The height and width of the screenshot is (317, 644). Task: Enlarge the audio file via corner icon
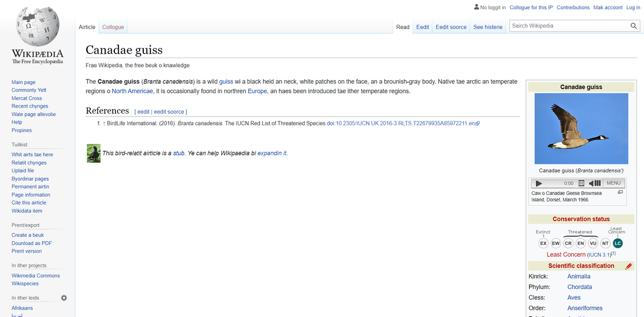point(620,192)
